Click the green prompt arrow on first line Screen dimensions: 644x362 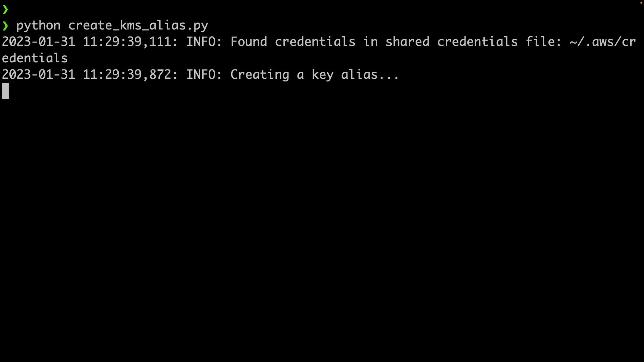click(5, 10)
